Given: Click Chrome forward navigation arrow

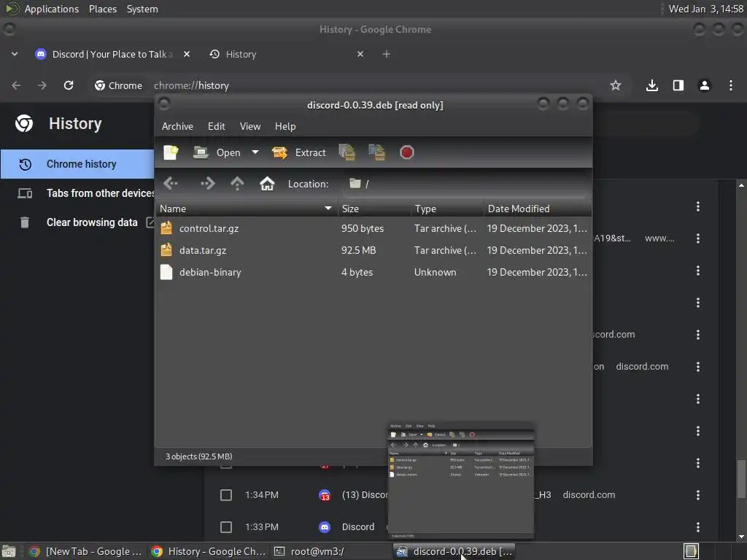Looking at the screenshot, I should (42, 85).
